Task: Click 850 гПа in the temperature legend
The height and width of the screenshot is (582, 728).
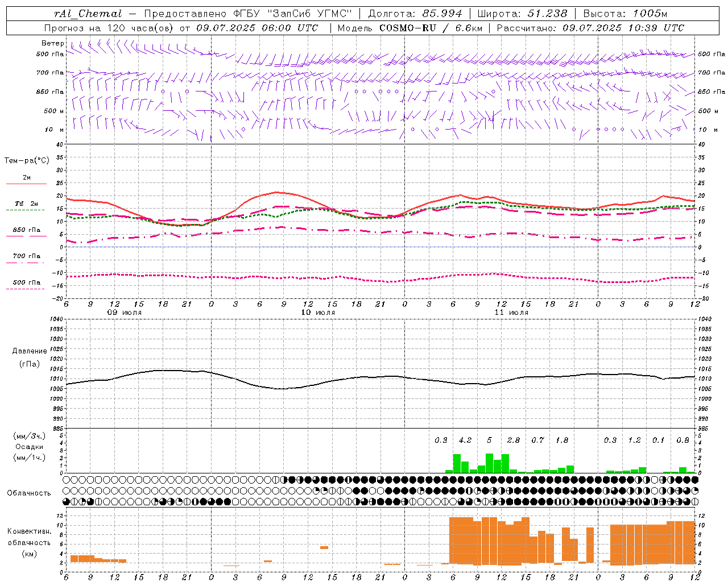Action: 27,230
